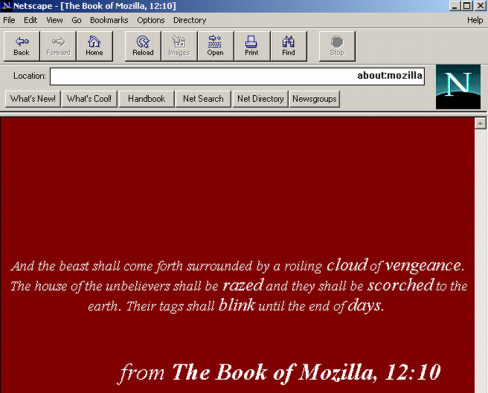Click the Newsgroups directory button
Image resolution: width=488 pixels, height=393 pixels.
pyautogui.click(x=314, y=99)
